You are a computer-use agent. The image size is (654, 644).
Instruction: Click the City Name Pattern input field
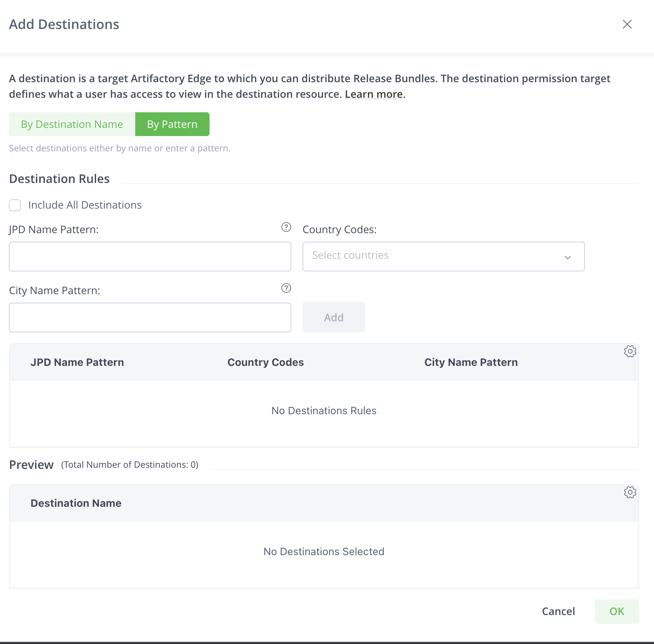150,317
